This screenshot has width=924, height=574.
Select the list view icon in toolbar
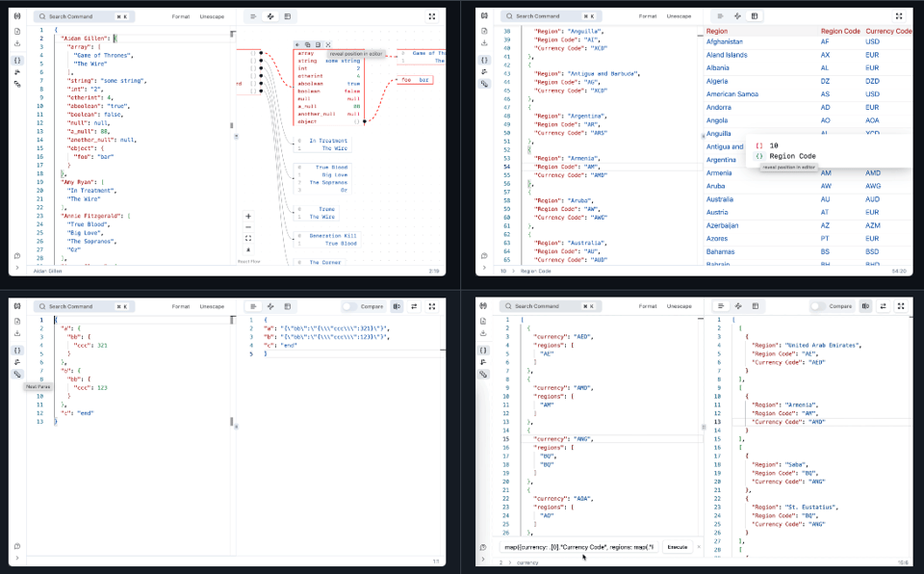[253, 15]
